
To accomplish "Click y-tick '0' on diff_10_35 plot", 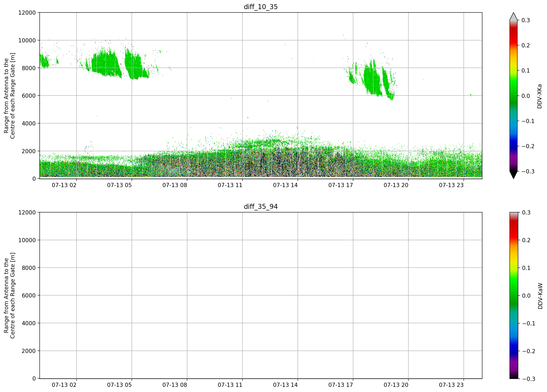I will coord(34,179).
